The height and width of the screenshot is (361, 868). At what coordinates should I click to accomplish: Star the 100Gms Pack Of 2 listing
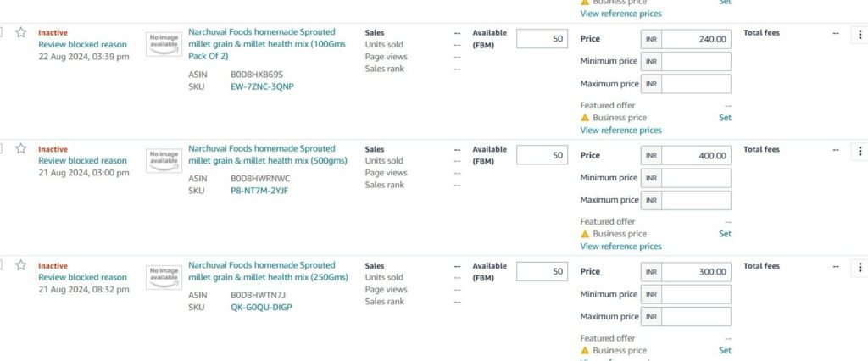click(x=21, y=32)
